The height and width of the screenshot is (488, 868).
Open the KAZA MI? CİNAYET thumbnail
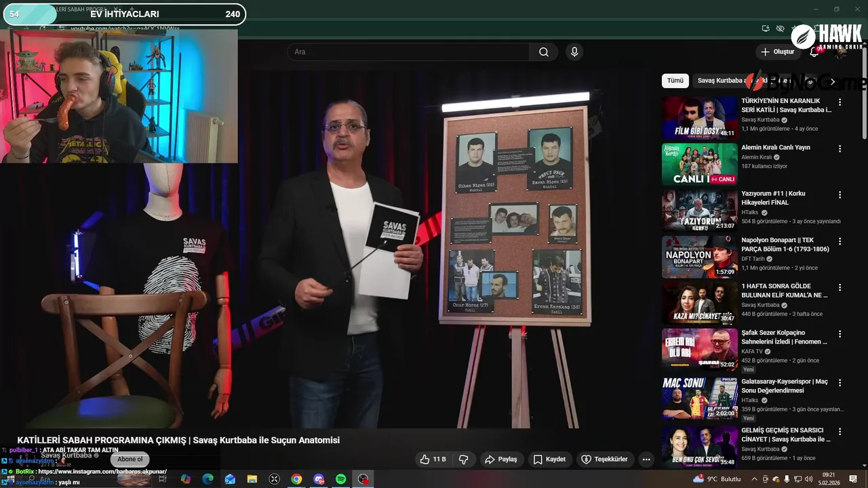[699, 302]
